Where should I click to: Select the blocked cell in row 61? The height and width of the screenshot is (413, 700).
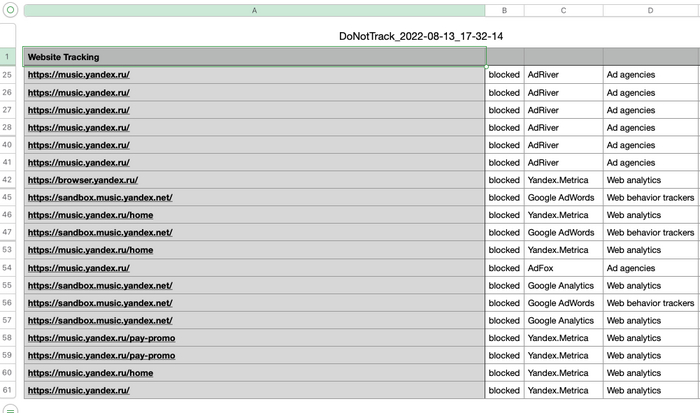coord(504,390)
